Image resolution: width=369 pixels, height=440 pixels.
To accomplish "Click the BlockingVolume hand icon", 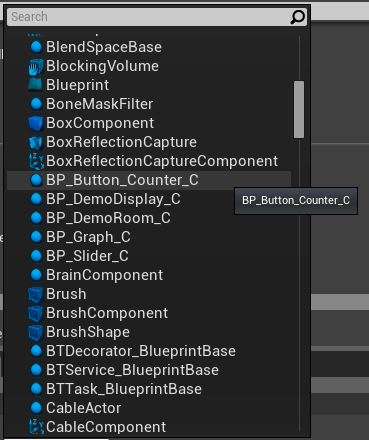I will (36, 66).
